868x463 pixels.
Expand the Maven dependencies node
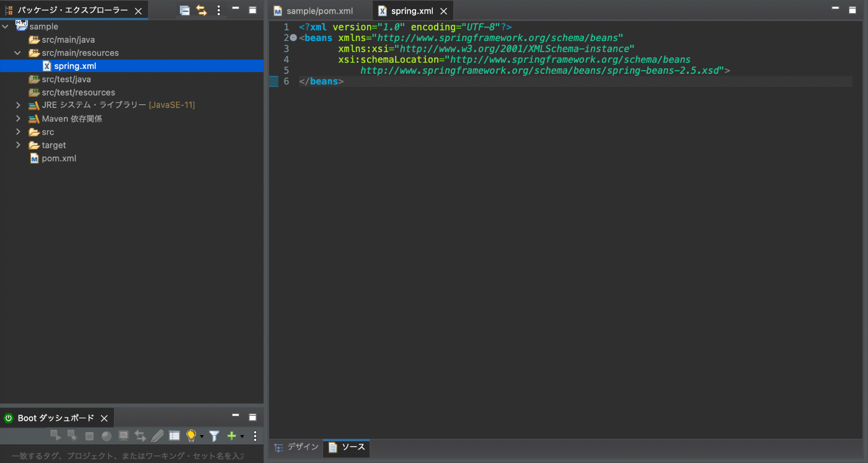(18, 119)
